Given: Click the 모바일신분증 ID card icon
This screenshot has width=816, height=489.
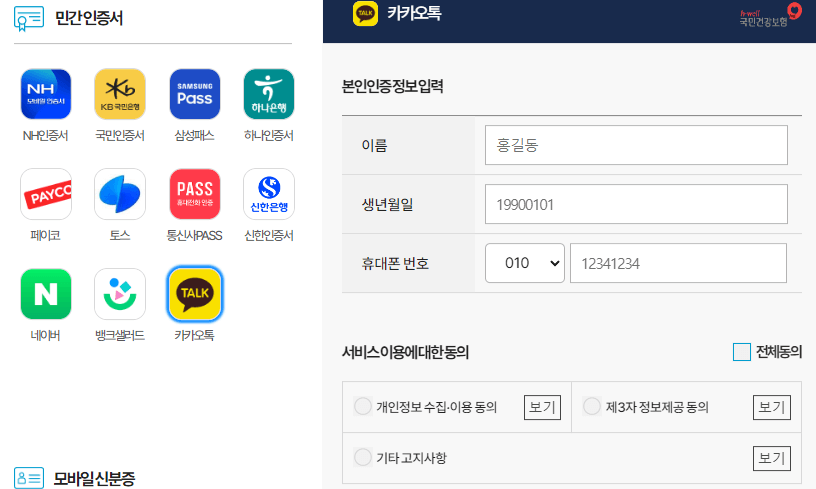Looking at the screenshot, I should [29, 478].
